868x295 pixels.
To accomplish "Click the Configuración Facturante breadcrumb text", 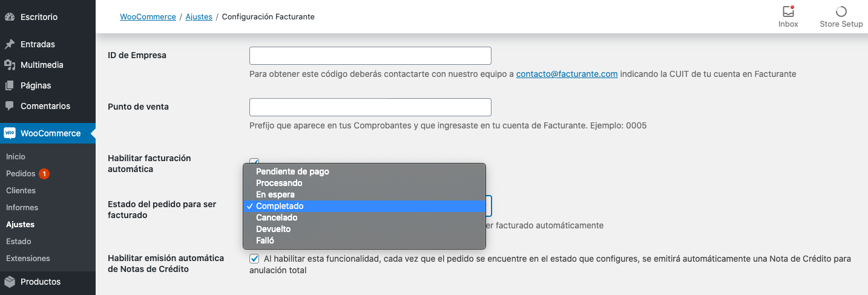I will point(268,17).
